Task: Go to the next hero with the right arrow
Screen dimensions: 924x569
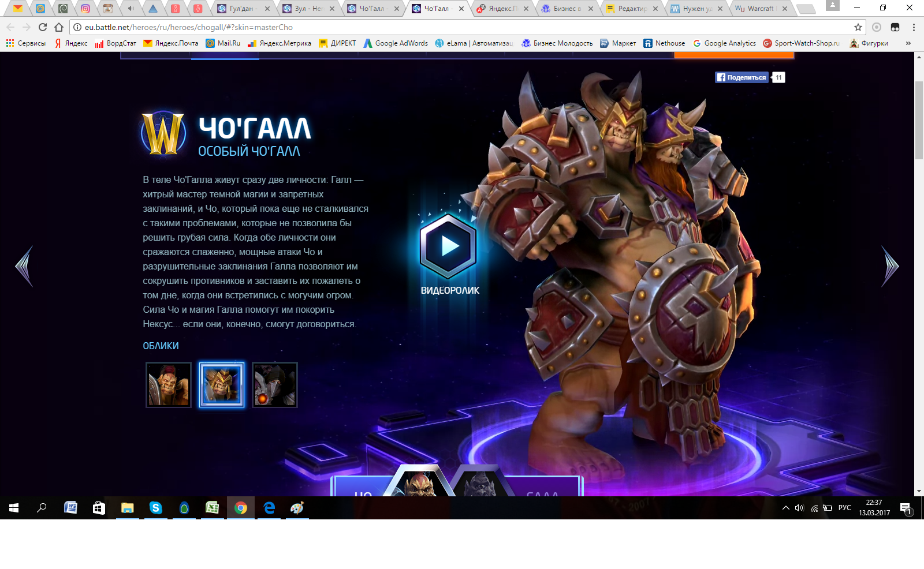Action: point(890,266)
